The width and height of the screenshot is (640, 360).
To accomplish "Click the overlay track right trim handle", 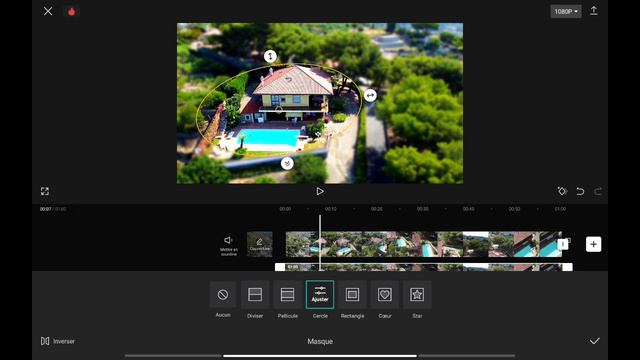I will [567, 267].
